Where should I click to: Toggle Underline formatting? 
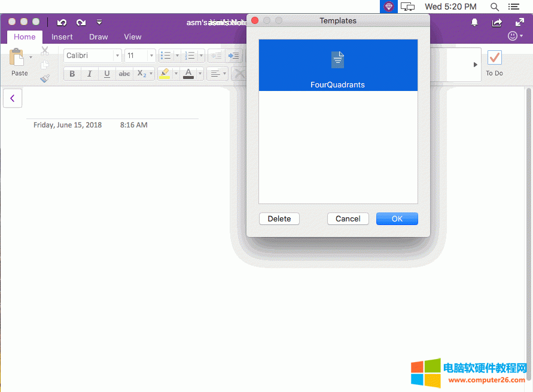tap(106, 74)
